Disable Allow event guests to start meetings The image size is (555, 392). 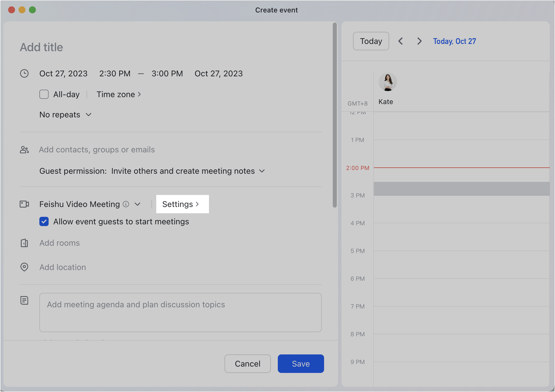click(44, 221)
